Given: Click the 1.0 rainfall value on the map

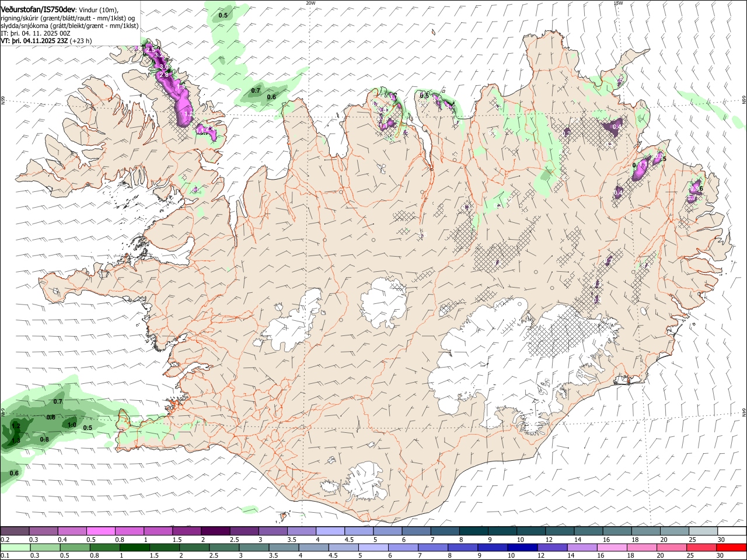Looking at the screenshot, I should coord(71,425).
